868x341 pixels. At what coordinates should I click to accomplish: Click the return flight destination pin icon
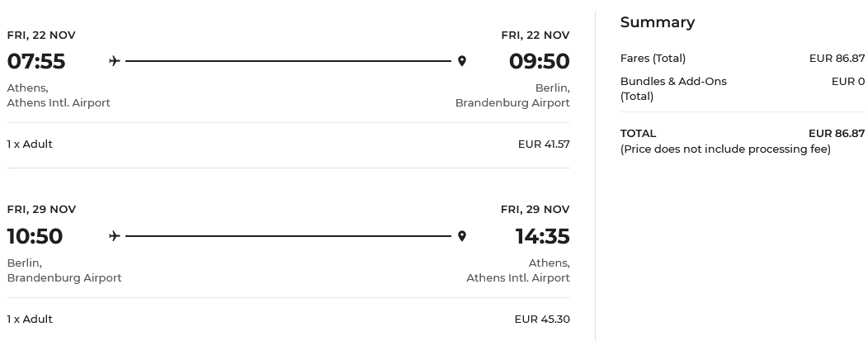pos(462,236)
